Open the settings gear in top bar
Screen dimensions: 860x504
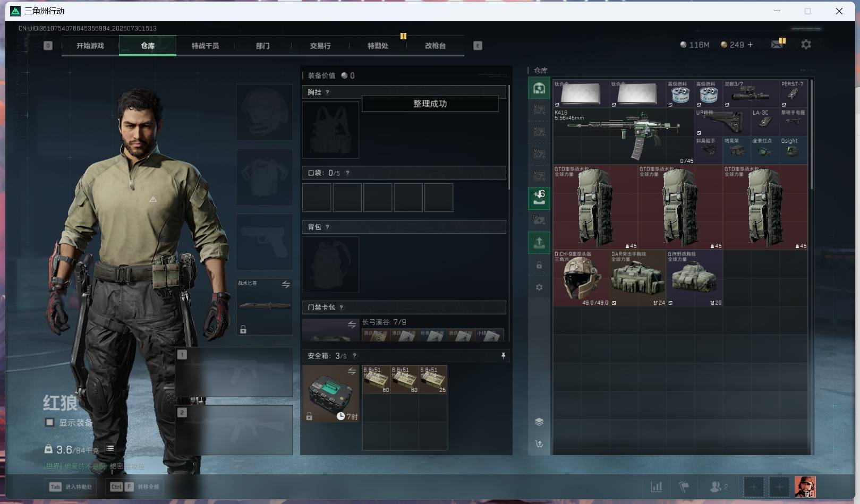click(806, 45)
